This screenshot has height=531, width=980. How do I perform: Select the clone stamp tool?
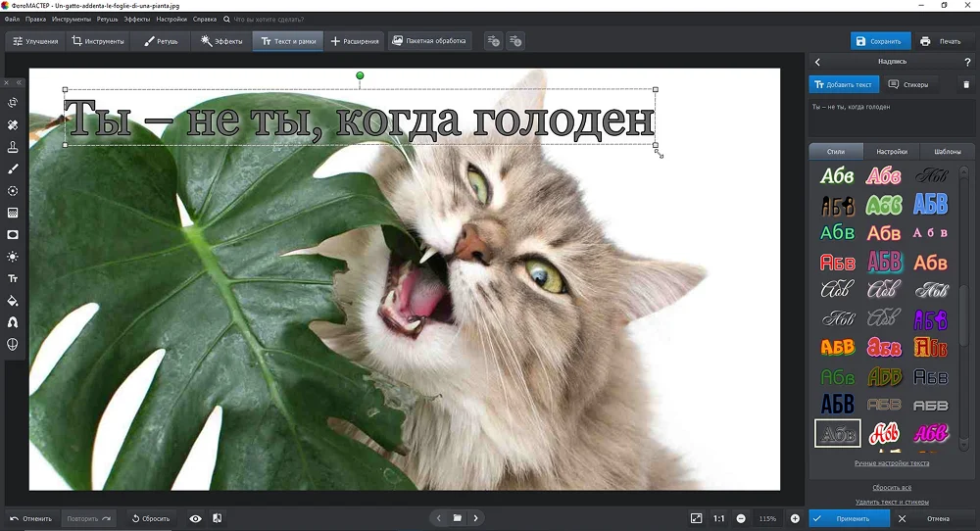pos(13,147)
